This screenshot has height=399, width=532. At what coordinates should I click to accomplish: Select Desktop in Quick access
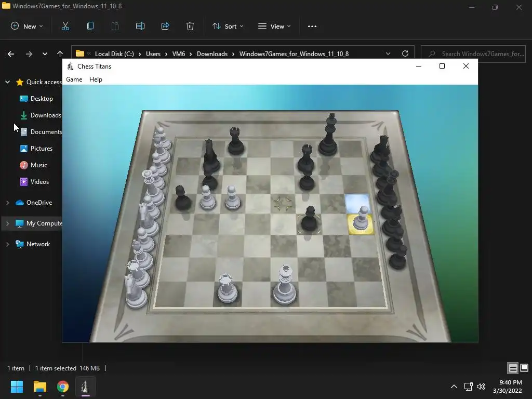pyautogui.click(x=42, y=98)
